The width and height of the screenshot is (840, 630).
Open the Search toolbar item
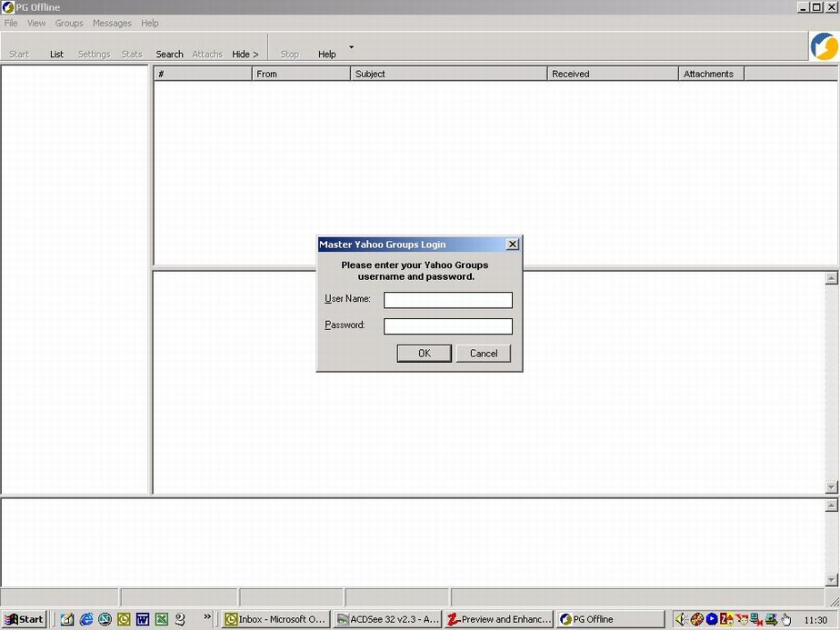169,55
